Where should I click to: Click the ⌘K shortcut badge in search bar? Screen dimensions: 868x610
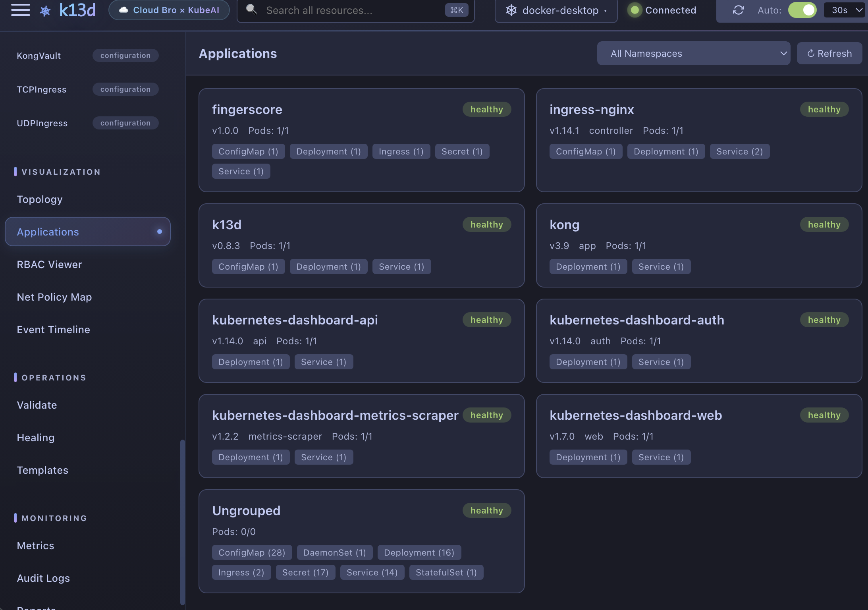click(457, 10)
